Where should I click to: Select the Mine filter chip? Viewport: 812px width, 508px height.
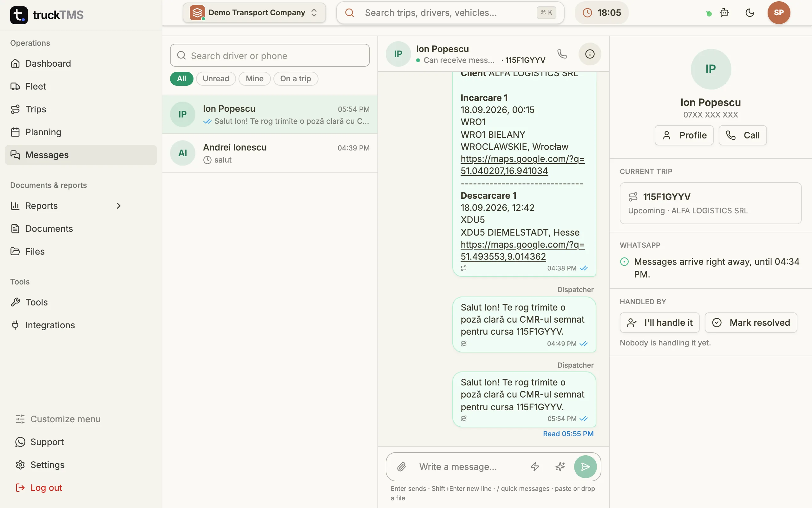click(254, 79)
